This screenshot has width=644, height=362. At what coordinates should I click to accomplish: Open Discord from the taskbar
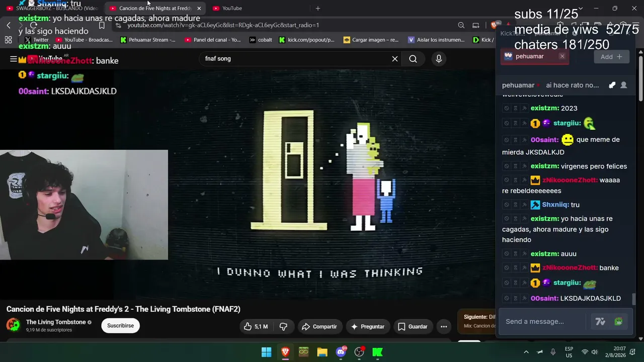[x=341, y=352]
